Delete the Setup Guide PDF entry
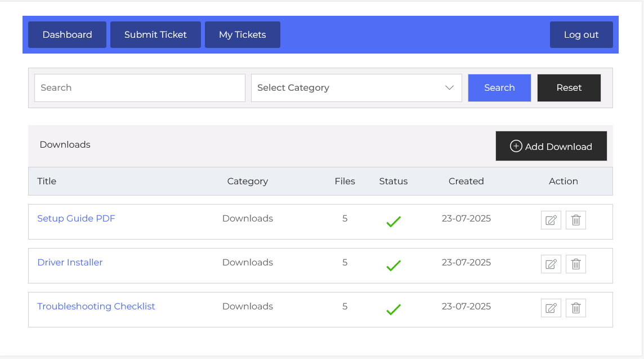Viewport: 644px width, 359px height. point(575,220)
